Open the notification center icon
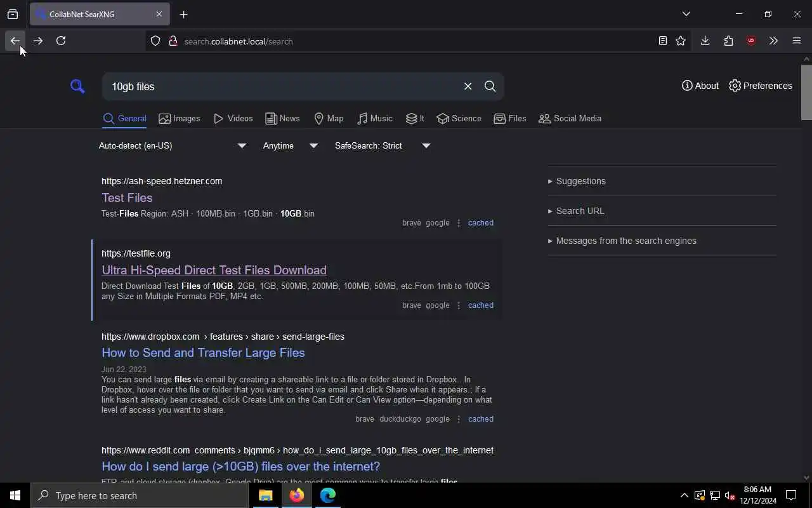This screenshot has width=812, height=508. coord(791,495)
